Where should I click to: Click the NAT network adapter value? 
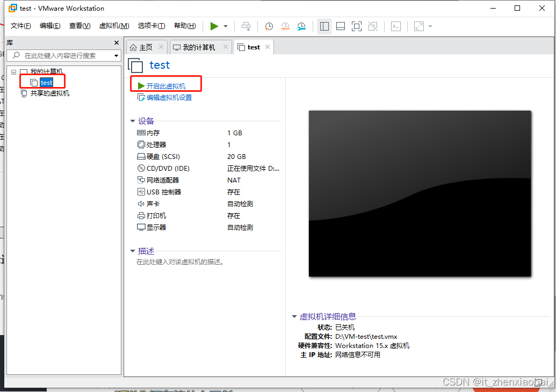(234, 180)
